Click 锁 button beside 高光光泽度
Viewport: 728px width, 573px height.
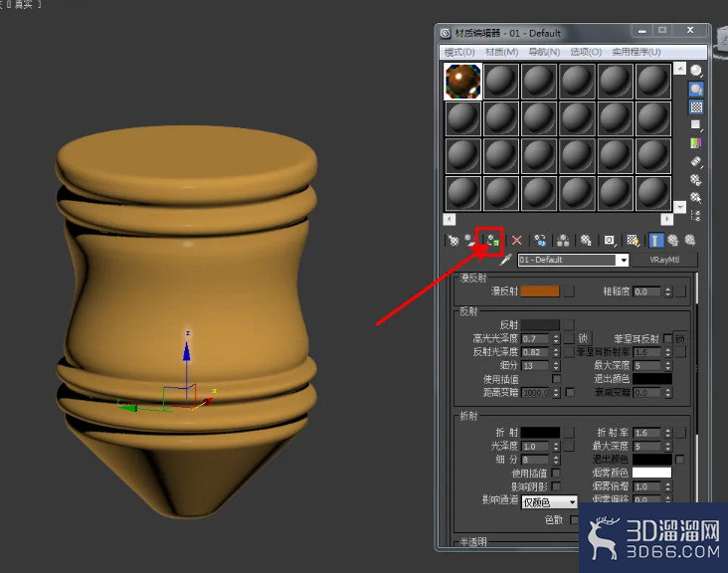click(583, 338)
